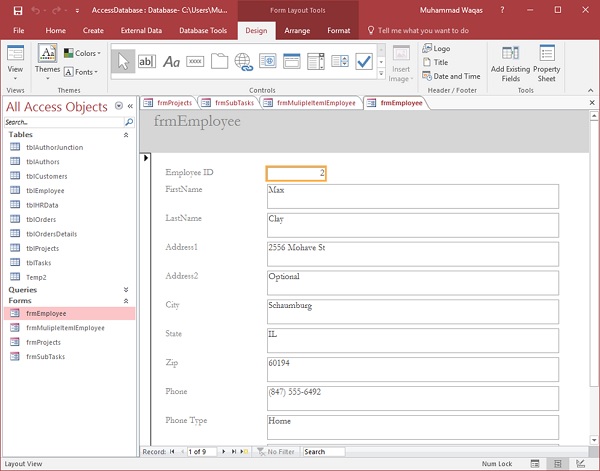The width and height of the screenshot is (600, 471).
Task: Switch to the Arrange ribbon tab
Action: pyautogui.click(x=297, y=30)
